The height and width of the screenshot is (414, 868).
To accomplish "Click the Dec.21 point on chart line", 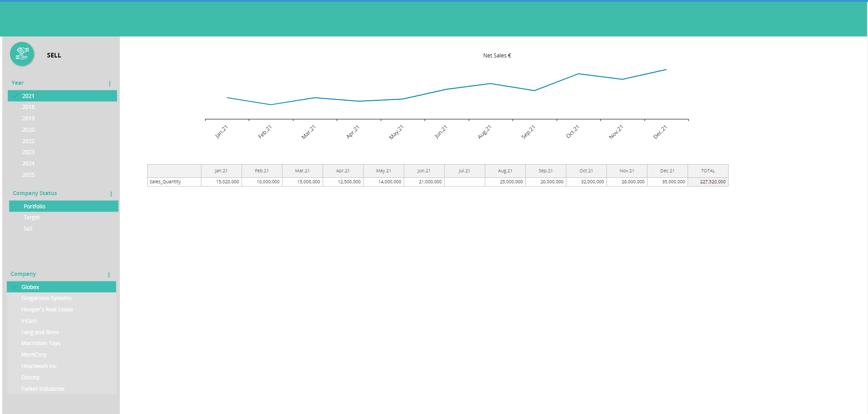I will click(x=666, y=70).
